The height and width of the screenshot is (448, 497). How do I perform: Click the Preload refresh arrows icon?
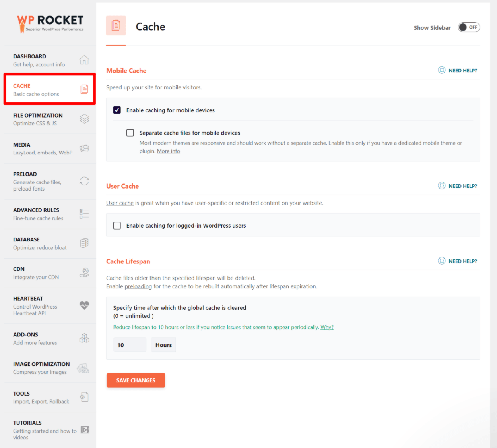(84, 181)
